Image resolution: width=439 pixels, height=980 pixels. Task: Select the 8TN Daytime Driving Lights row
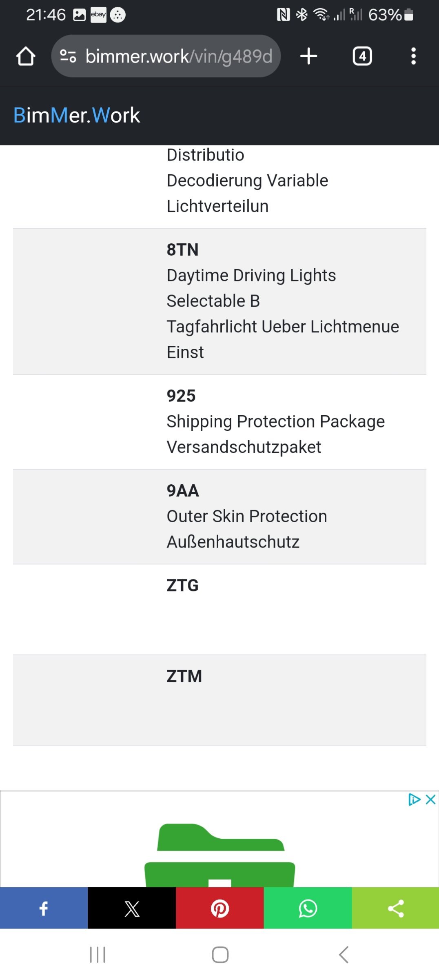point(219,301)
